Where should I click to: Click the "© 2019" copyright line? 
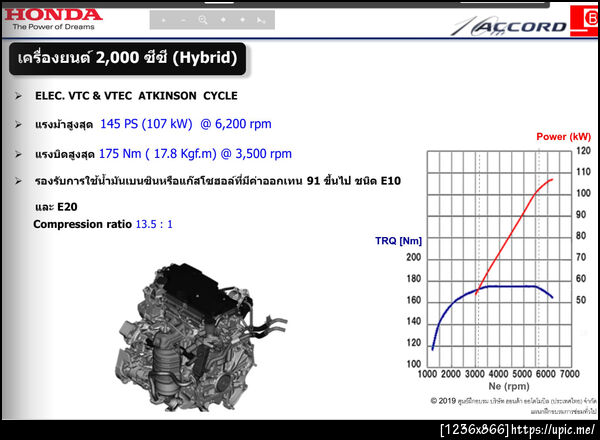pos(514,401)
